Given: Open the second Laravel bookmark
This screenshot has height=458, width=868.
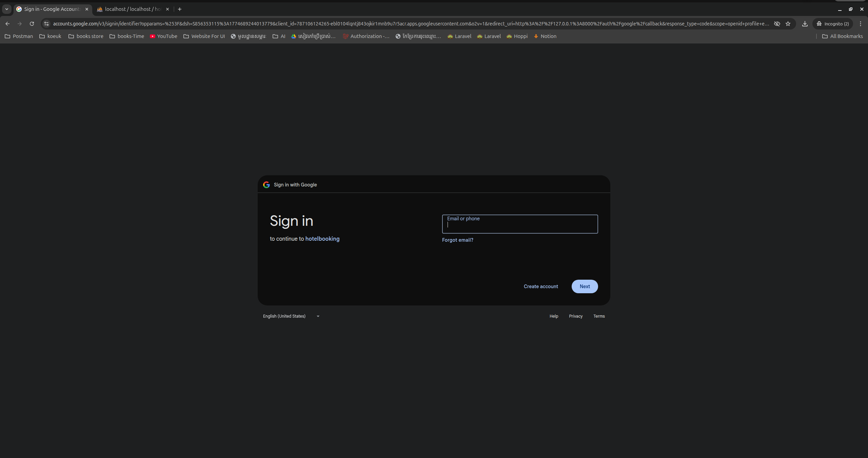Looking at the screenshot, I should 489,36.
